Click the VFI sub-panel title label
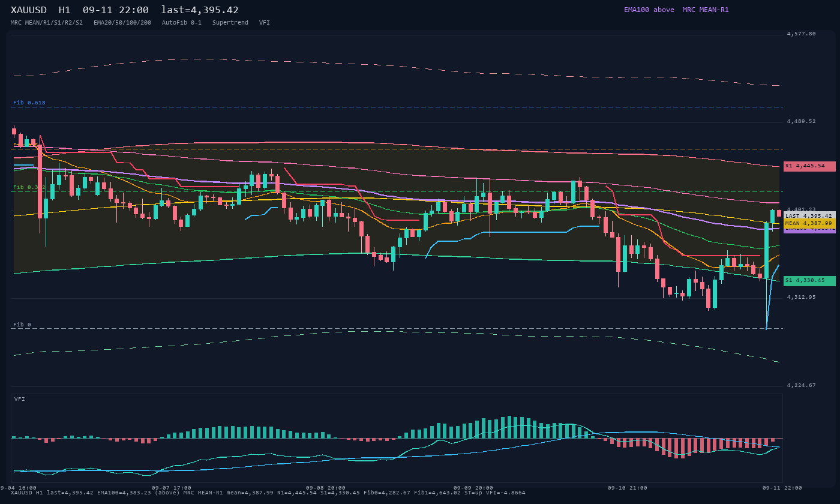Viewport: 840px width, 504px height. [20, 399]
